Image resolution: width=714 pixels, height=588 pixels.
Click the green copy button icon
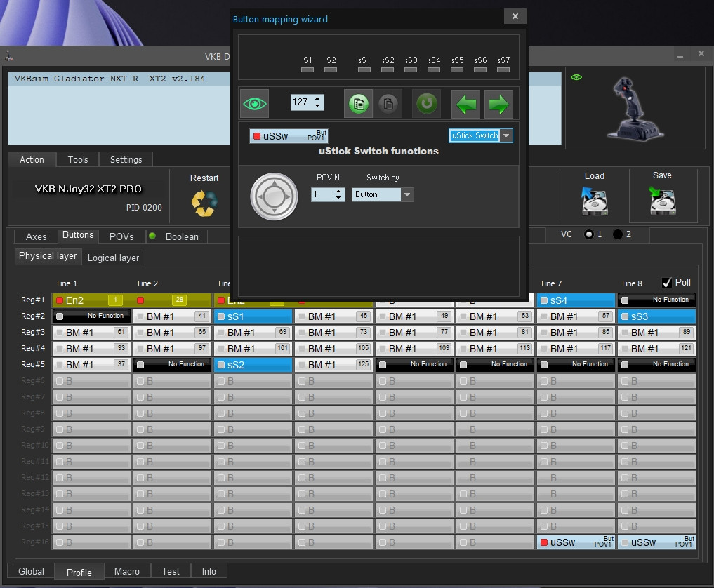359,104
